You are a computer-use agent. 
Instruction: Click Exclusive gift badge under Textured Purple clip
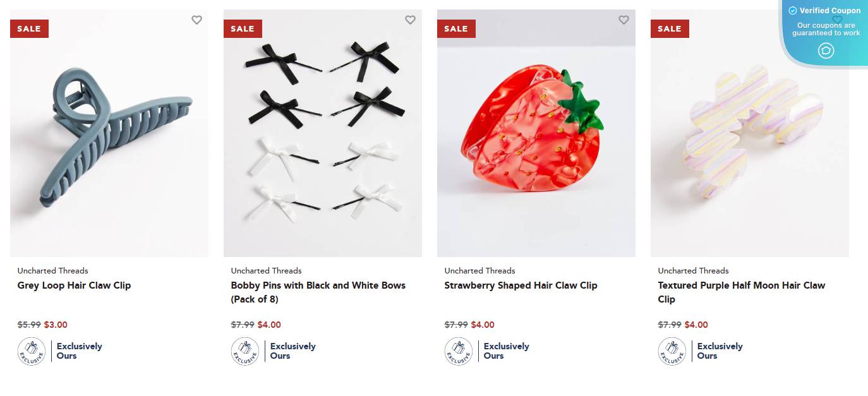672,351
